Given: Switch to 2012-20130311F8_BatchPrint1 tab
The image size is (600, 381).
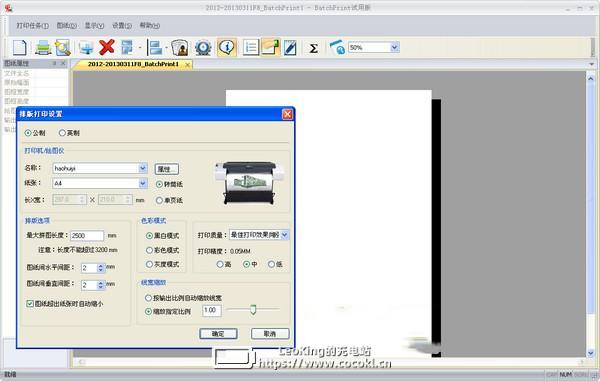Looking at the screenshot, I should coord(133,64).
